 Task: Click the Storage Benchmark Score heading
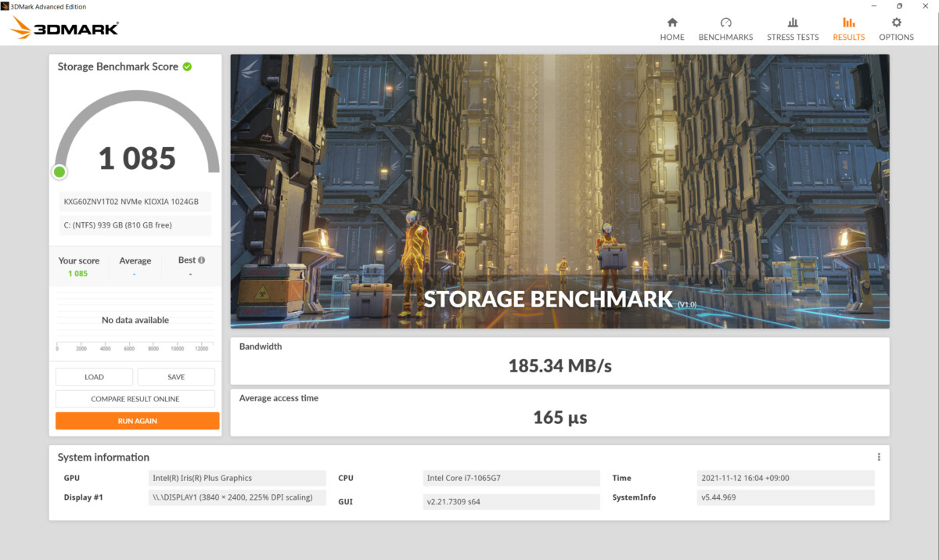pos(117,66)
